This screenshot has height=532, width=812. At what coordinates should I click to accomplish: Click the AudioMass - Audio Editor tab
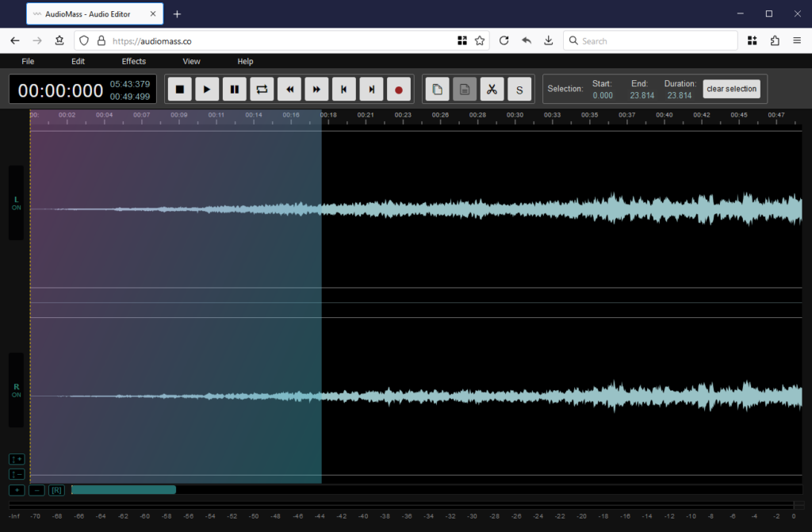click(95, 14)
